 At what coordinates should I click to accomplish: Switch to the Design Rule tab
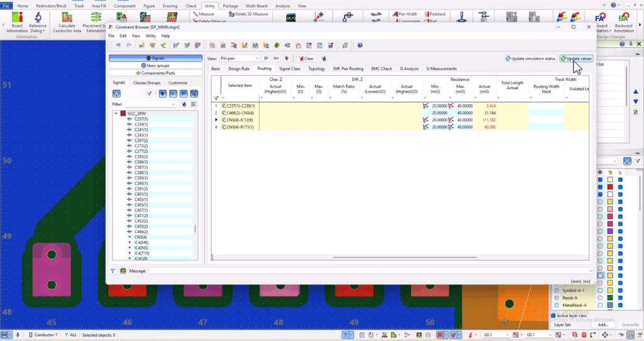[238, 69]
